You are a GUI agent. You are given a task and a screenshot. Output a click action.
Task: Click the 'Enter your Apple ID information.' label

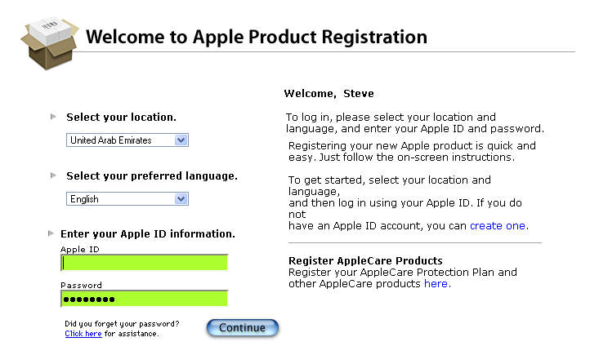point(148,234)
